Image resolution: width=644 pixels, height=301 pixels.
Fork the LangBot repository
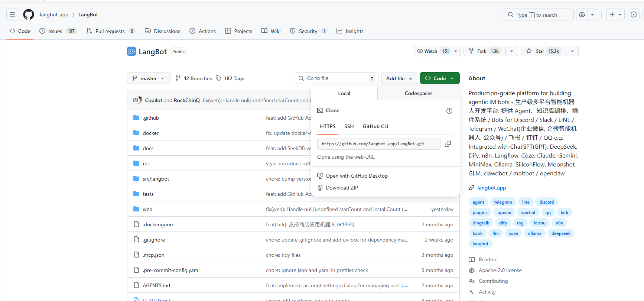pos(485,51)
